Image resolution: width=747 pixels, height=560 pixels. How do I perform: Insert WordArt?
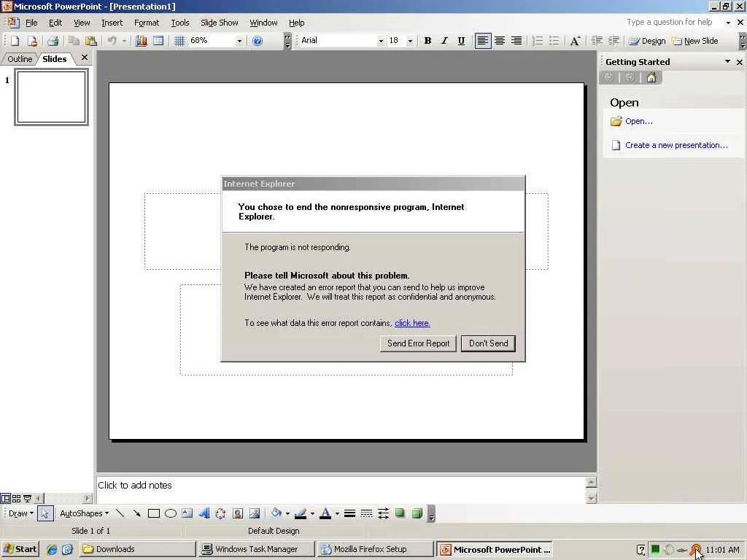point(204,513)
